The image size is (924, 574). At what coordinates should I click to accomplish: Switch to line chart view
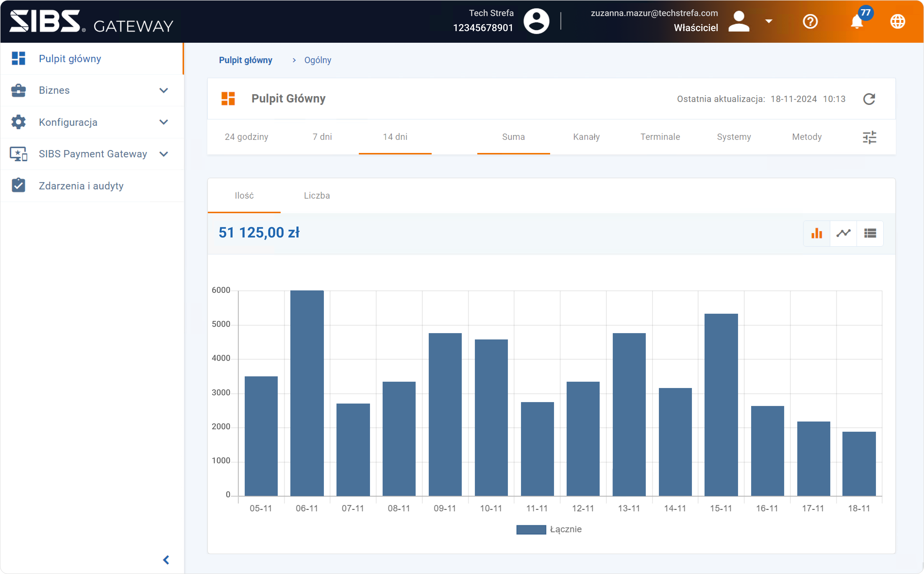[x=843, y=233]
